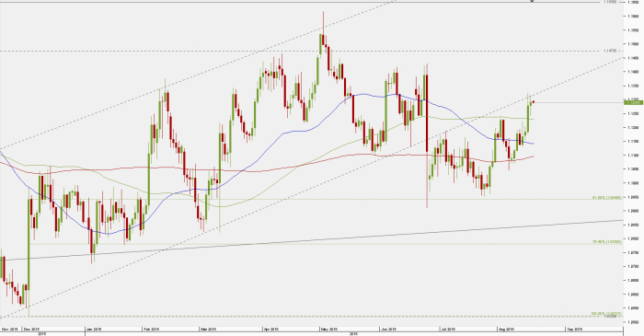
Task: Click the highest candle wick peak in May 2016
Action: click(x=323, y=13)
